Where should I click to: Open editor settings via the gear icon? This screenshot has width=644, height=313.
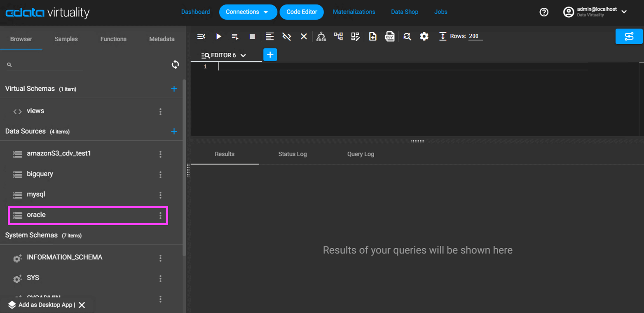coord(424,36)
